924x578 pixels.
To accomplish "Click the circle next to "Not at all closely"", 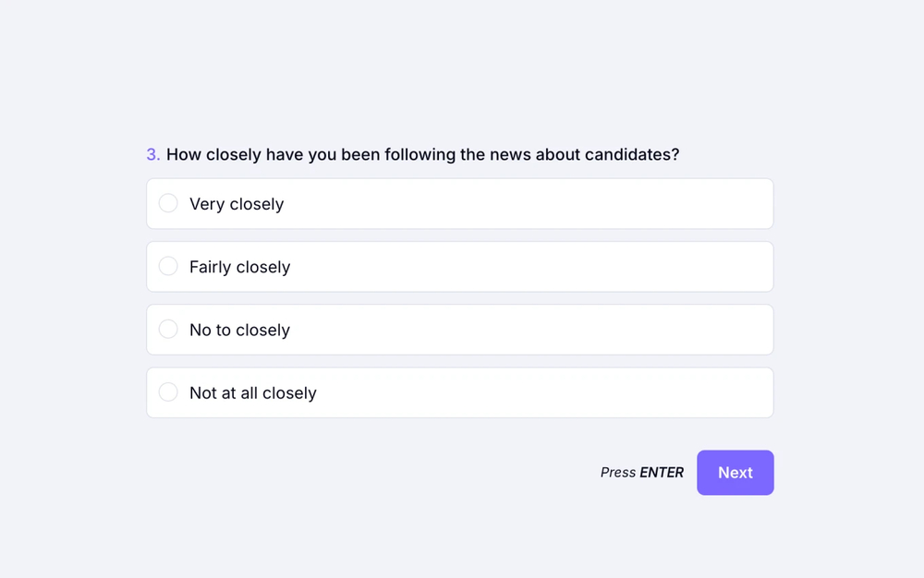I will point(168,391).
